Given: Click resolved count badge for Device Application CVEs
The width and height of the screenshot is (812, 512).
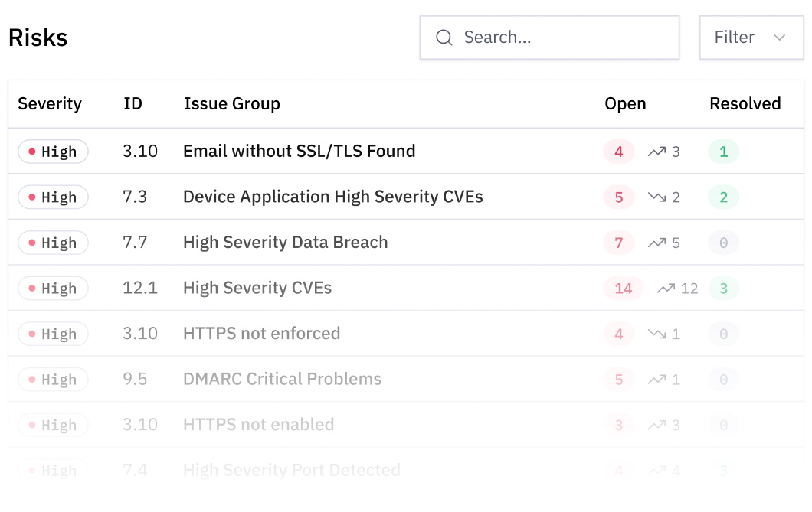Looking at the screenshot, I should pyautogui.click(x=723, y=197).
